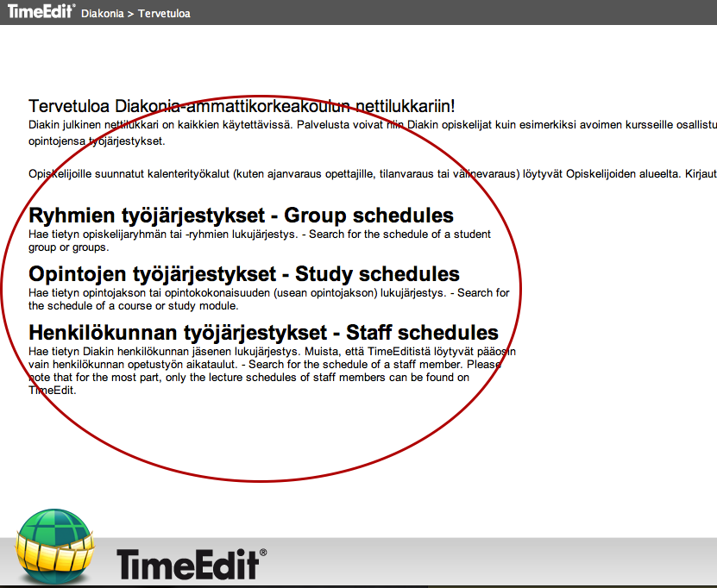Click the paragraph starting 'Opiskelijoille suunnatut kalenterityökalut'
The height and width of the screenshot is (588, 717).
[373, 174]
